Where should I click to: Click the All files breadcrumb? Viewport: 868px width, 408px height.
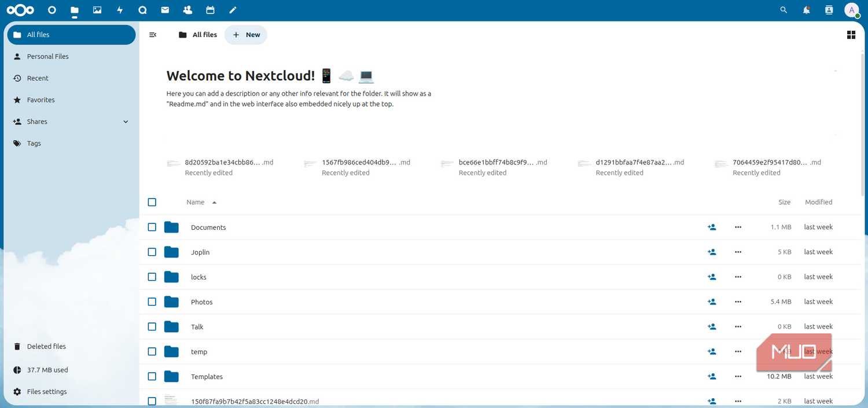tap(198, 35)
